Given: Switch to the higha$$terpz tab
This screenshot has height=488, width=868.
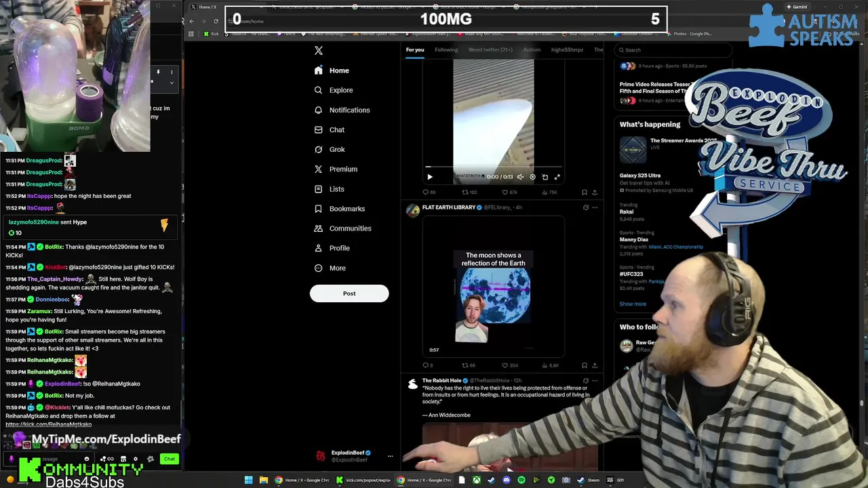Looking at the screenshot, I should click(567, 49).
